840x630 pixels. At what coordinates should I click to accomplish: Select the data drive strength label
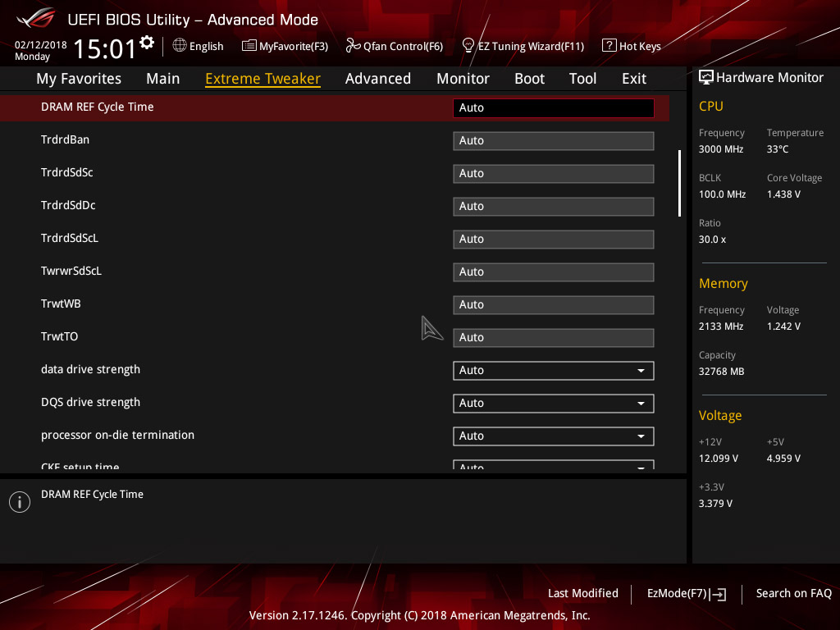90,370
